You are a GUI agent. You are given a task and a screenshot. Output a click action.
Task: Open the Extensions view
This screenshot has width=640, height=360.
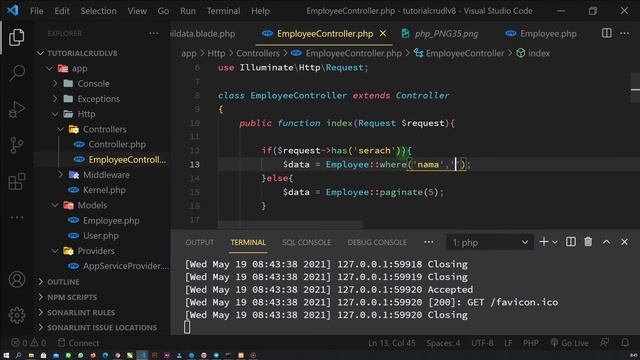point(16,181)
